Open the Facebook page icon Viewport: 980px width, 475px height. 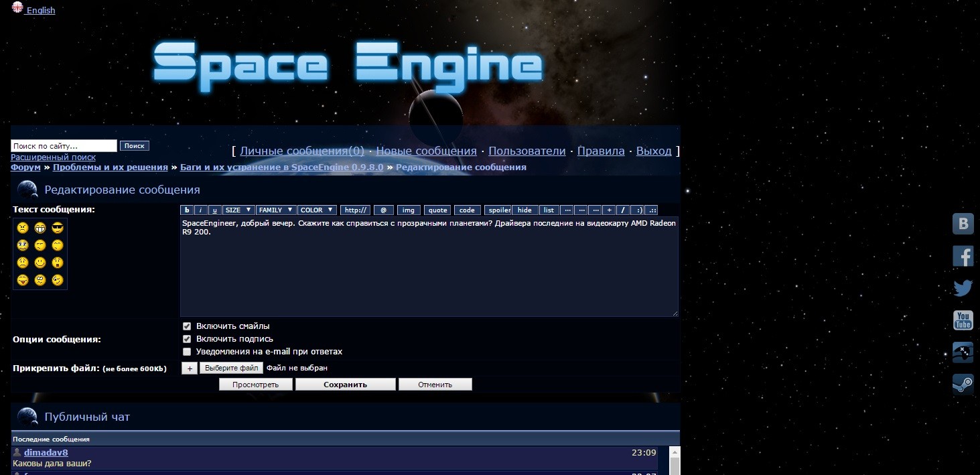tap(963, 256)
